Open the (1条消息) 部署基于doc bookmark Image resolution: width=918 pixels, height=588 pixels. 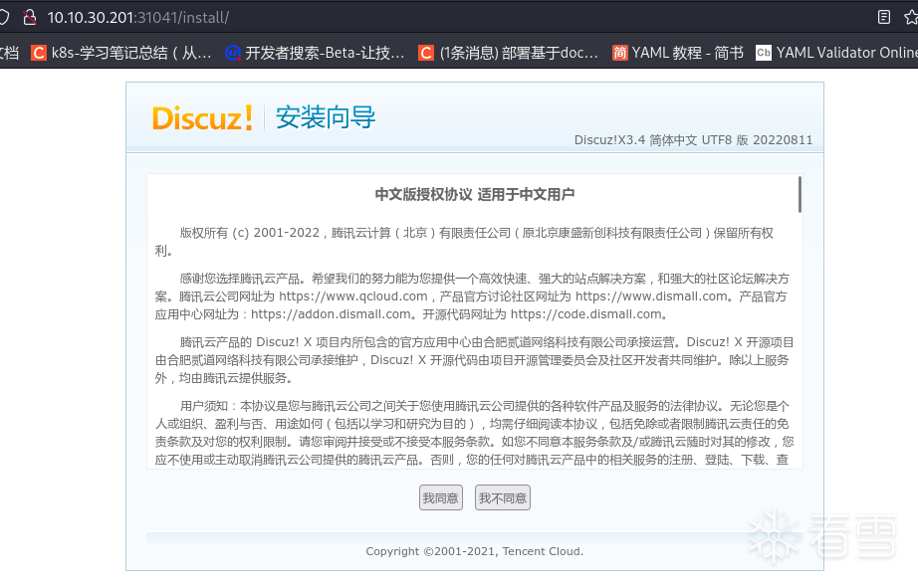point(509,53)
